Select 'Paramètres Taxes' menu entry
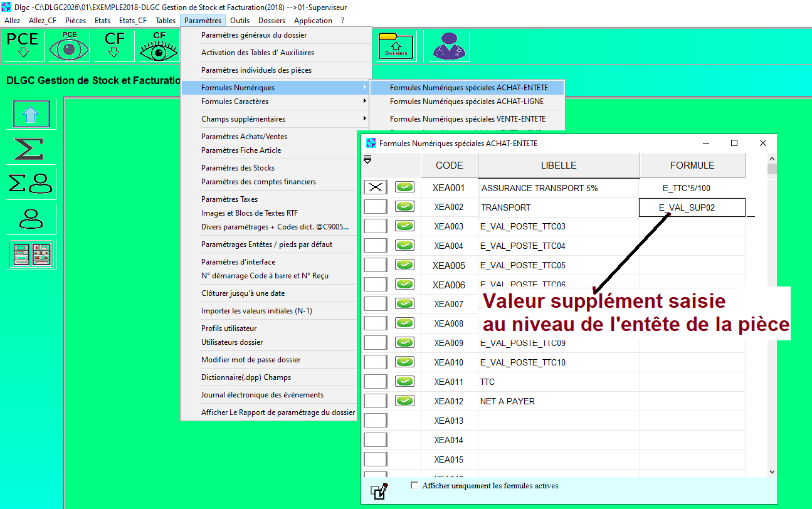Image resolution: width=812 pixels, height=509 pixels. [x=229, y=199]
